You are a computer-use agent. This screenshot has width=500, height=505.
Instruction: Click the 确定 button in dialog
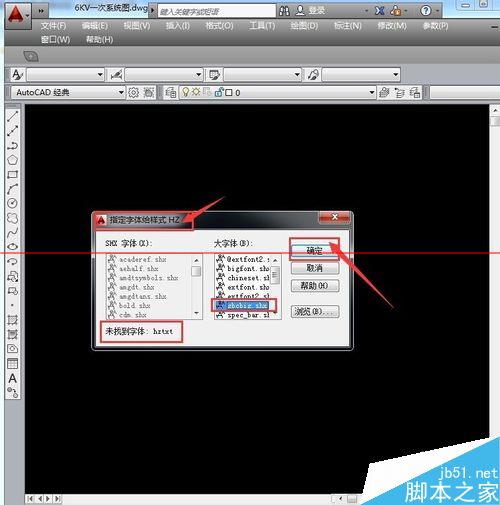pos(315,250)
